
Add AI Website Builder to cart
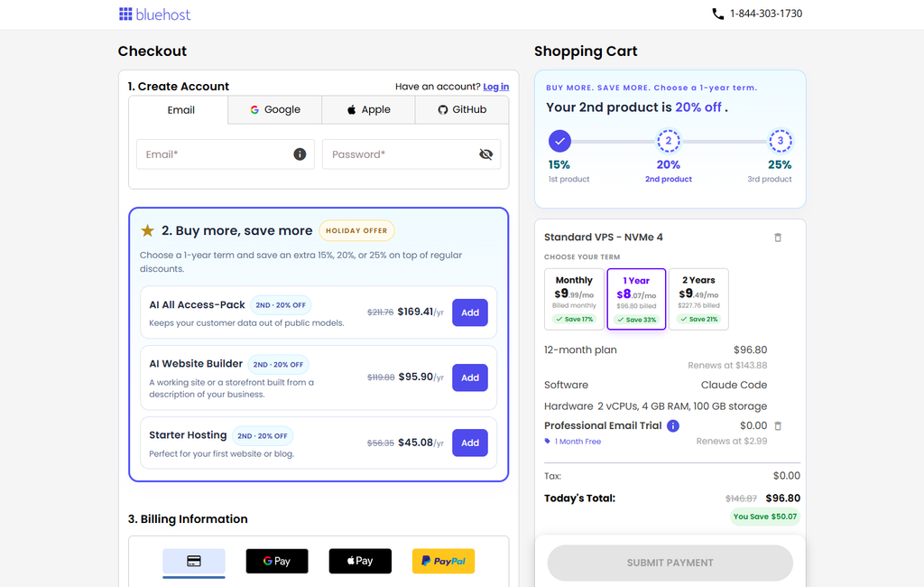click(x=469, y=377)
